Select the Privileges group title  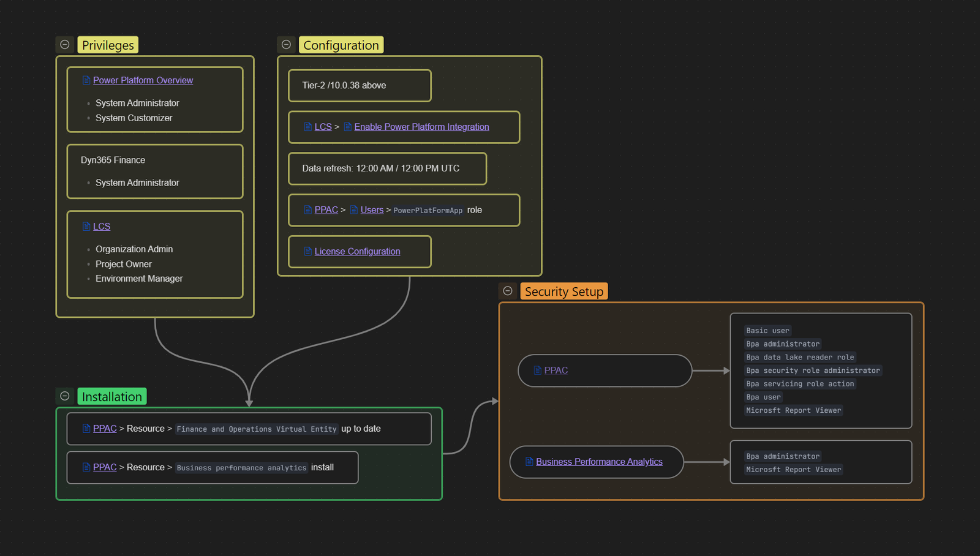point(108,45)
